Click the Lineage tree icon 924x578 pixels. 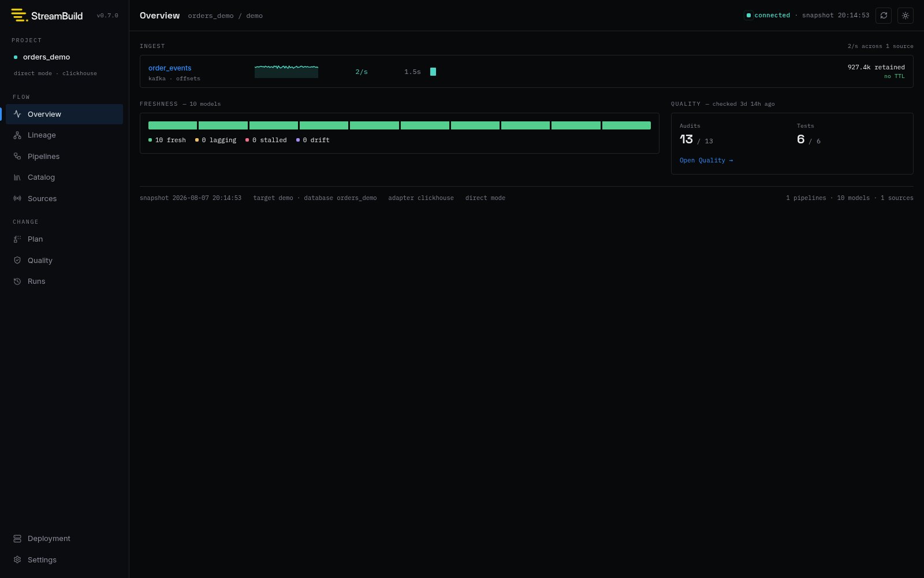coord(17,135)
